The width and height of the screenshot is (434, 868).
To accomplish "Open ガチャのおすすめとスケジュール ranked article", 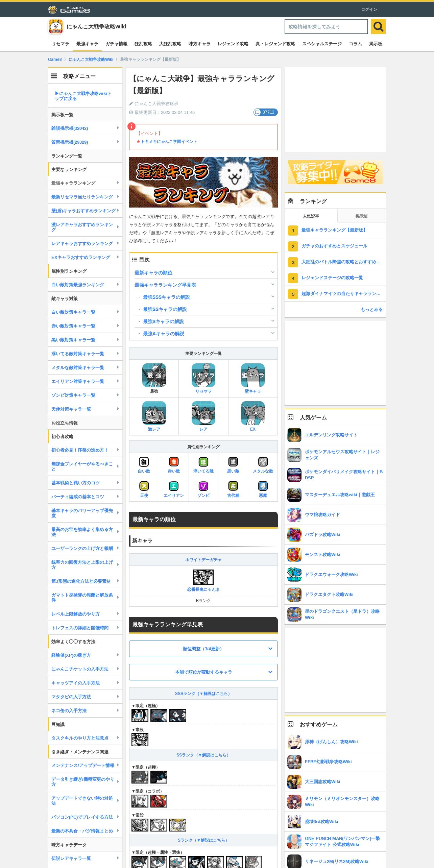I will (x=334, y=246).
